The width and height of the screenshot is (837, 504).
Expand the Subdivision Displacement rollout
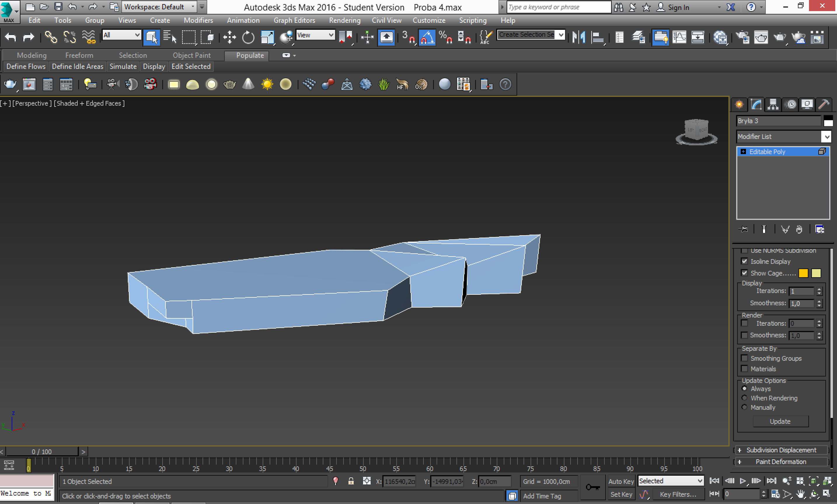pyautogui.click(x=781, y=450)
